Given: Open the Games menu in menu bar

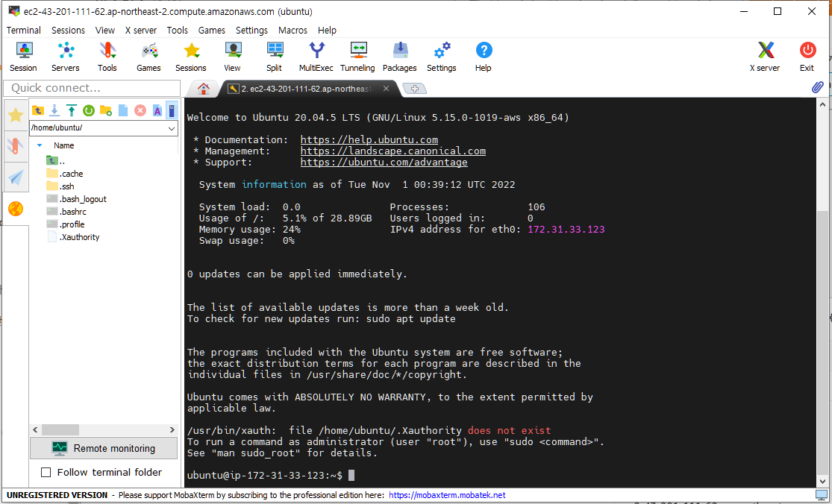Looking at the screenshot, I should (x=212, y=31).
